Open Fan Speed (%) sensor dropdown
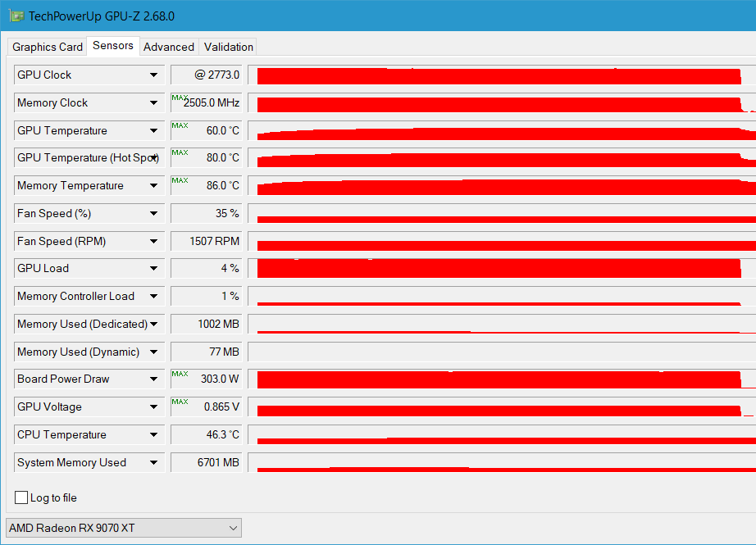The height and width of the screenshot is (545, 756). point(153,213)
